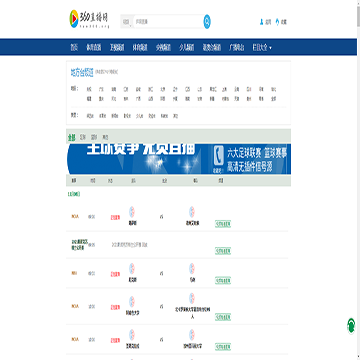Click the away team logo in first NCAA match

[x=192, y=212]
